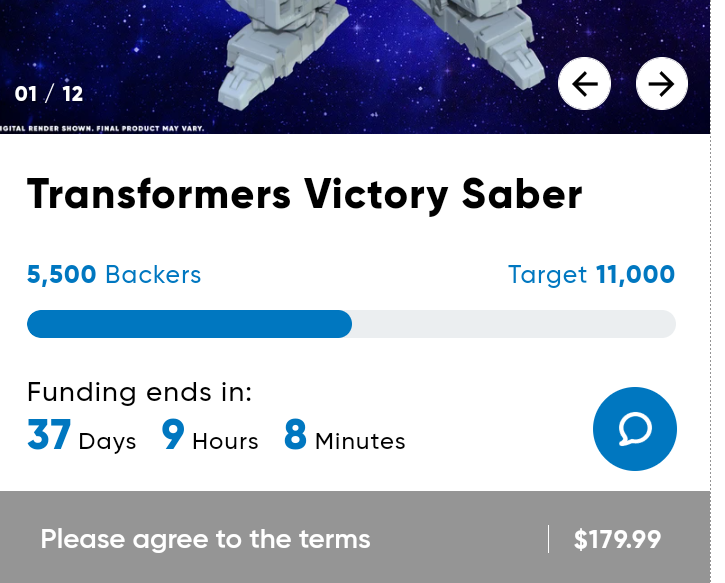Click the 01 / 12 image counter
The width and height of the screenshot is (725, 583).
49,94
